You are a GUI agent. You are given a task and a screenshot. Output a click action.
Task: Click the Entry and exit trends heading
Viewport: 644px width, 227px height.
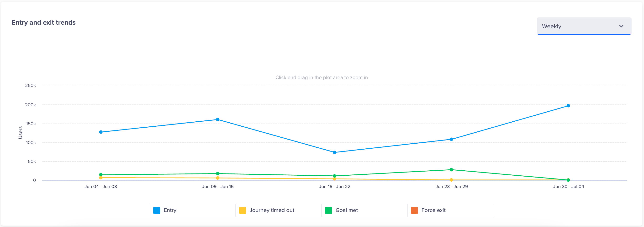pyautogui.click(x=43, y=22)
